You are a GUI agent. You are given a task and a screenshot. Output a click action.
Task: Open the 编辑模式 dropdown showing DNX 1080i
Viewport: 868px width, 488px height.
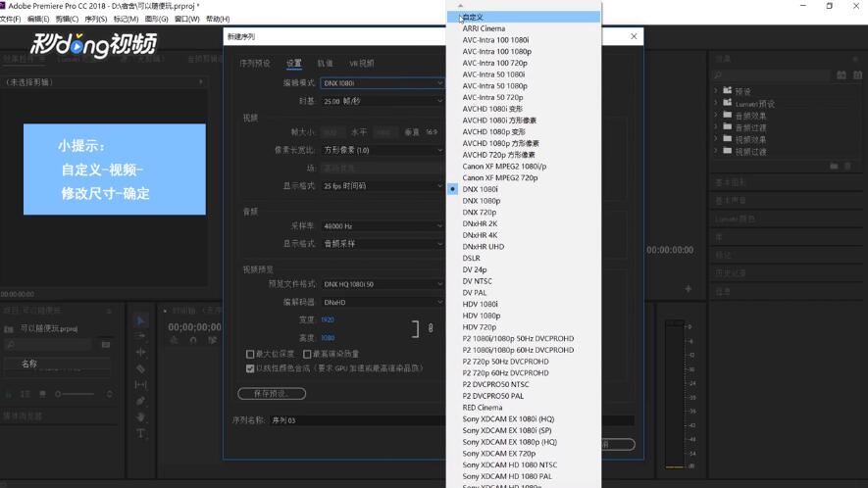coord(383,83)
